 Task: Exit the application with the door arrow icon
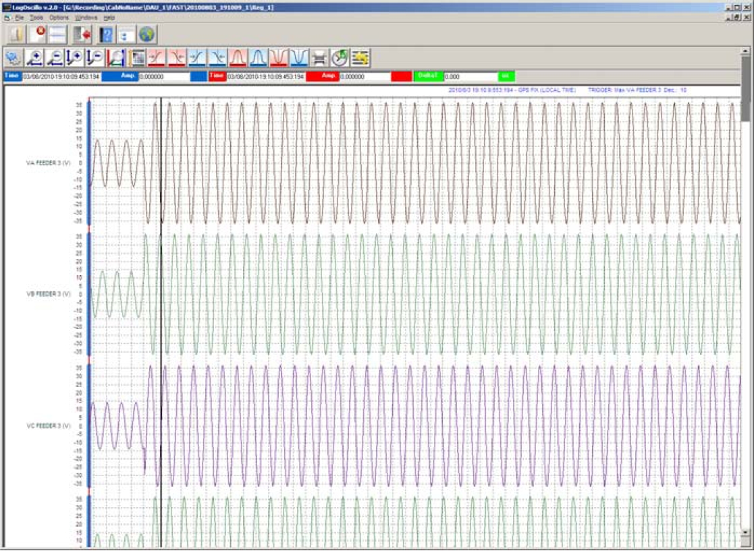[82, 34]
